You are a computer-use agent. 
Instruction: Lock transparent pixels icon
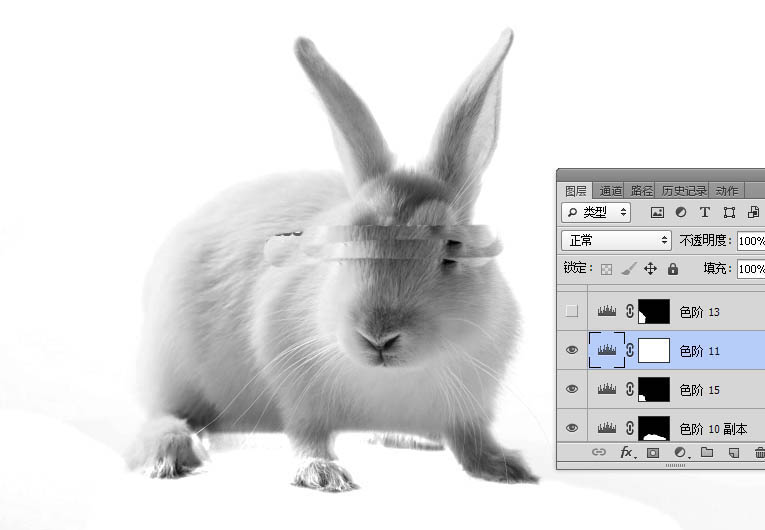[x=606, y=269]
